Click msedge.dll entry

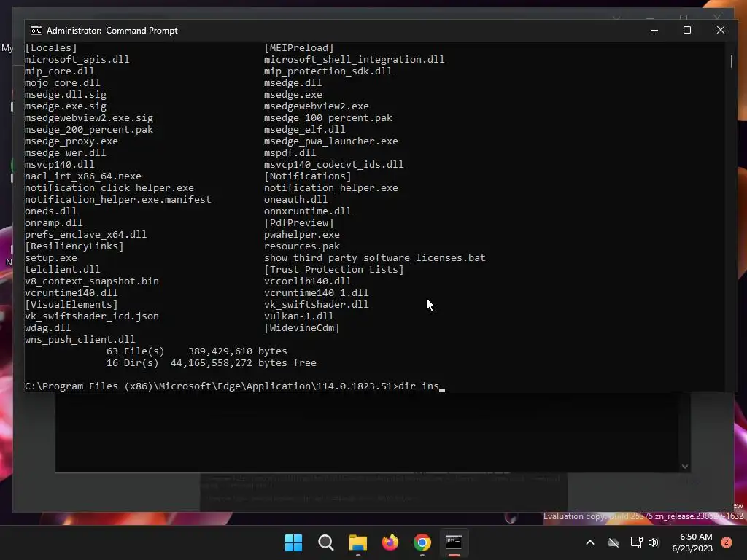click(293, 83)
